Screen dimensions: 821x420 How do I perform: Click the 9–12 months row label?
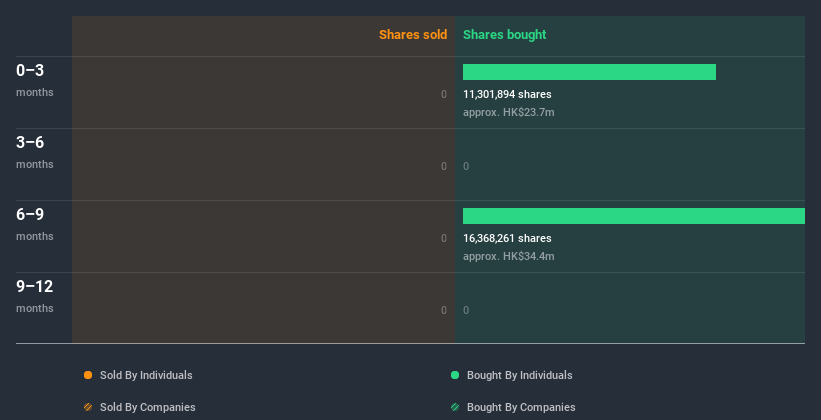pyautogui.click(x=35, y=296)
